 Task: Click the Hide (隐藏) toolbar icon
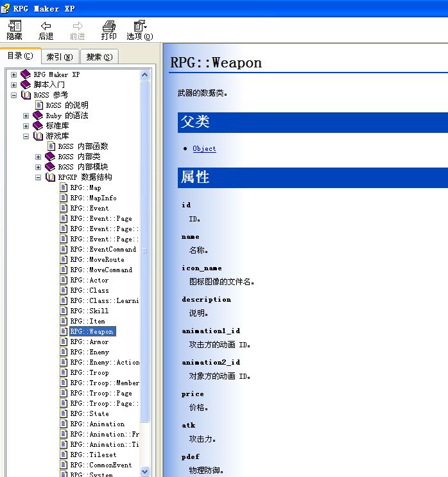pyautogui.click(x=14, y=26)
